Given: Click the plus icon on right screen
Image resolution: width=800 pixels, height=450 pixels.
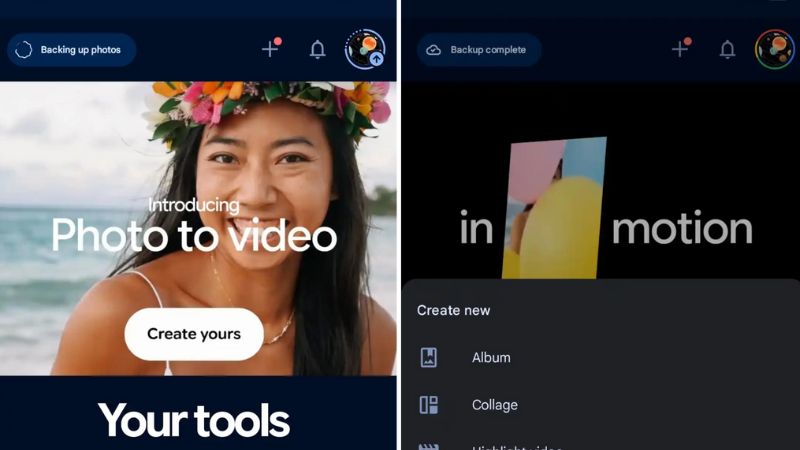Looking at the screenshot, I should [681, 48].
